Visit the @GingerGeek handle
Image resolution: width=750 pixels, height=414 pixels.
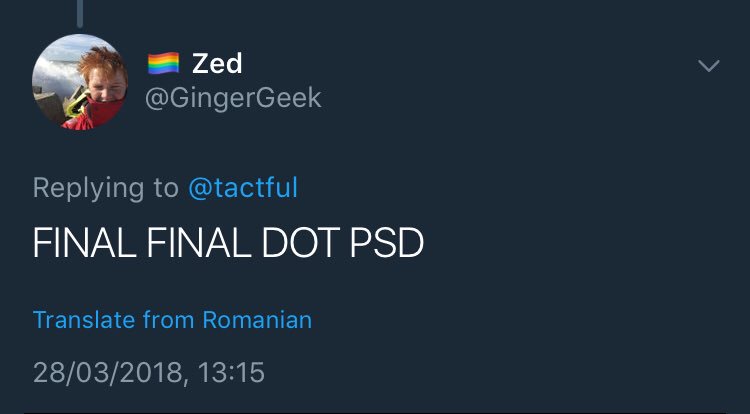click(233, 99)
